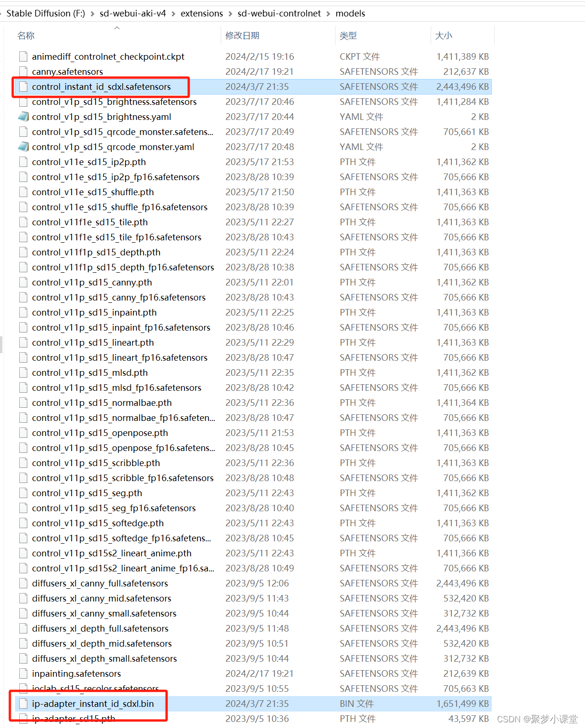Viewport: 585px width, 728px height.
Task: Click the 43,597 KB size of ip-adapter_sd15.pth
Action: coord(469,719)
